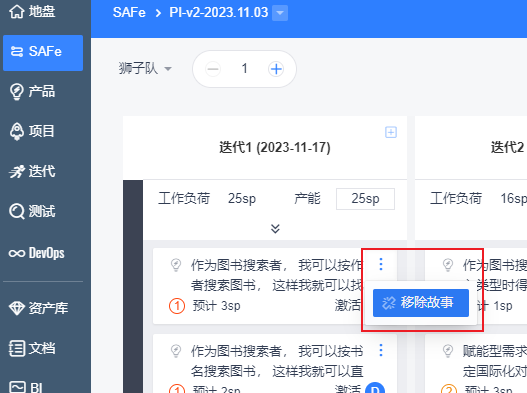Open the 赋能型需求 story card

point(495,361)
